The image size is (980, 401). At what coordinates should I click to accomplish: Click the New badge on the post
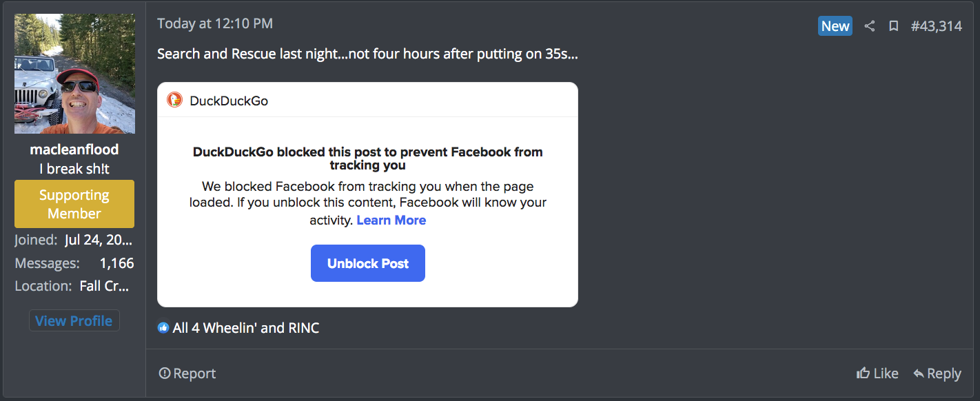pyautogui.click(x=835, y=25)
